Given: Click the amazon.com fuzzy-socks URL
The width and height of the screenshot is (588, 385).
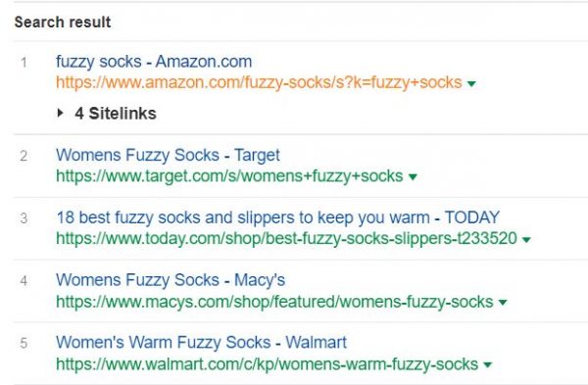Looking at the screenshot, I should point(259,82).
